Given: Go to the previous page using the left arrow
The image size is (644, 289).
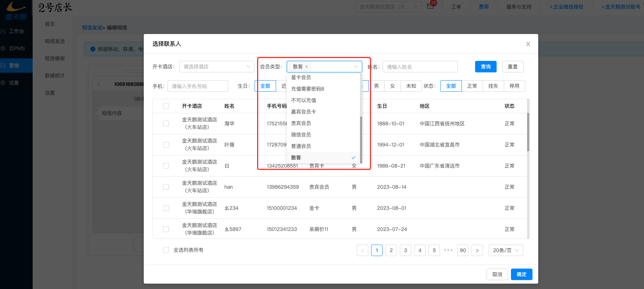Looking at the screenshot, I should click(363, 250).
